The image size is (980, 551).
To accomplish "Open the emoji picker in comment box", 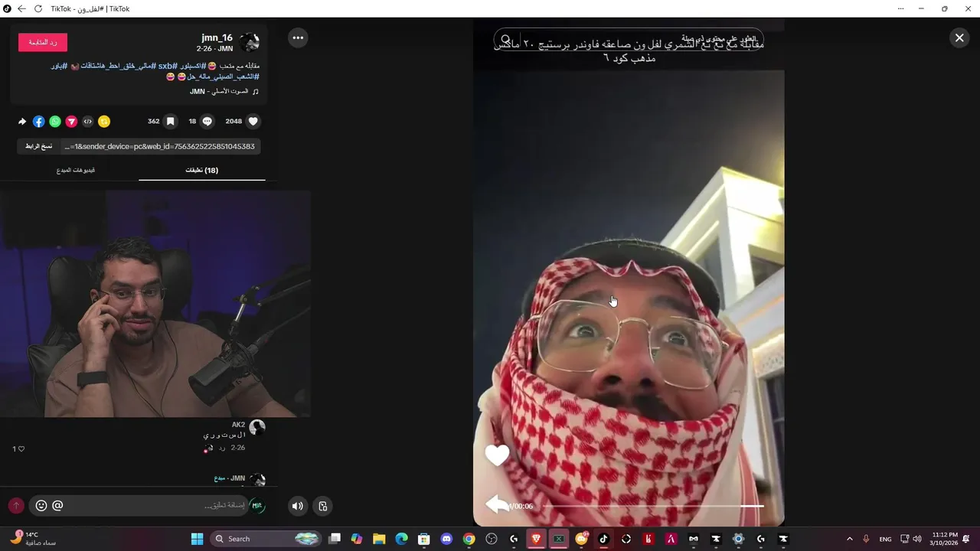I will 41,505.
